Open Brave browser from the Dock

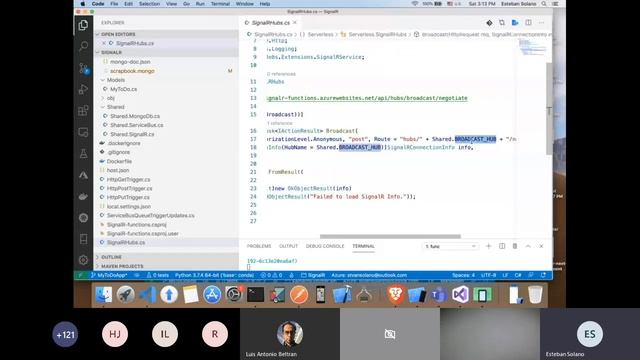click(395, 294)
